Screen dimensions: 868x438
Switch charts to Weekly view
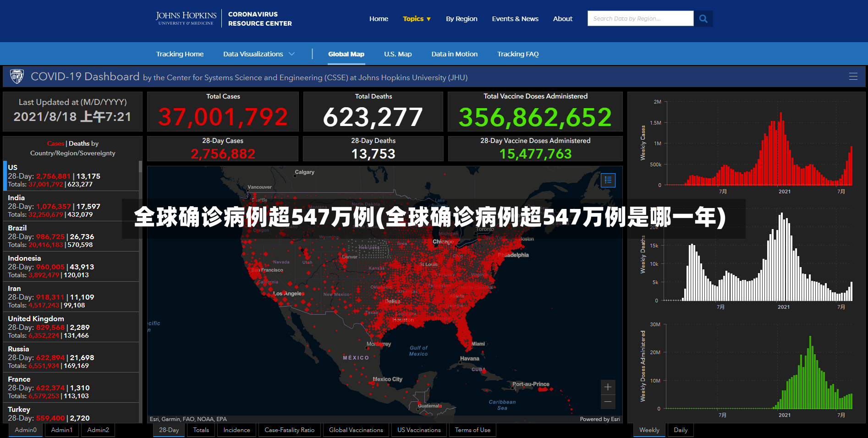[x=649, y=430]
